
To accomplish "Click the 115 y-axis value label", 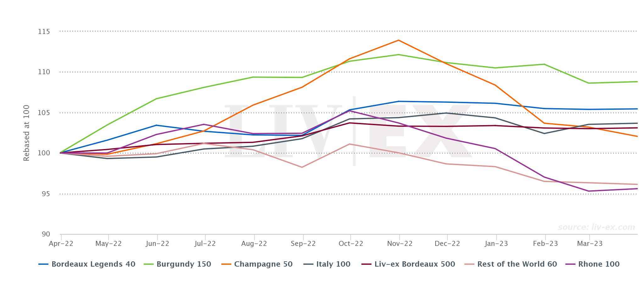I will 44,32.
